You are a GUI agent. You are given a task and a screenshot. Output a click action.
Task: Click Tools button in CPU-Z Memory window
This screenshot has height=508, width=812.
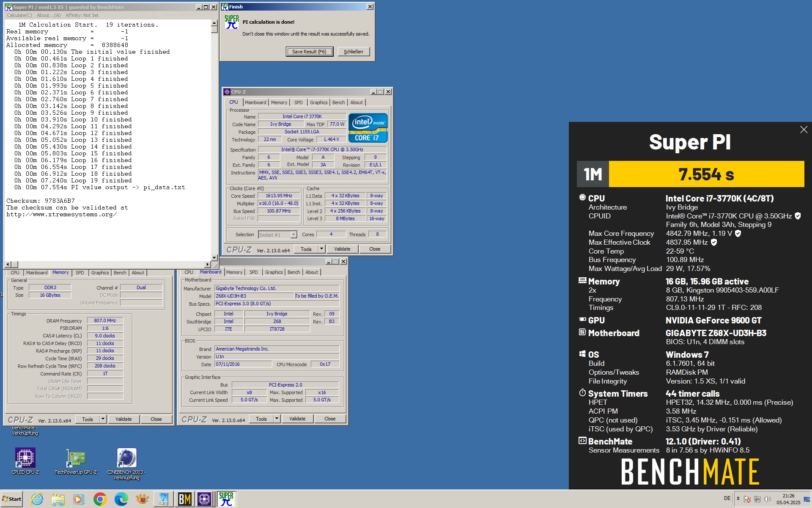[88, 419]
